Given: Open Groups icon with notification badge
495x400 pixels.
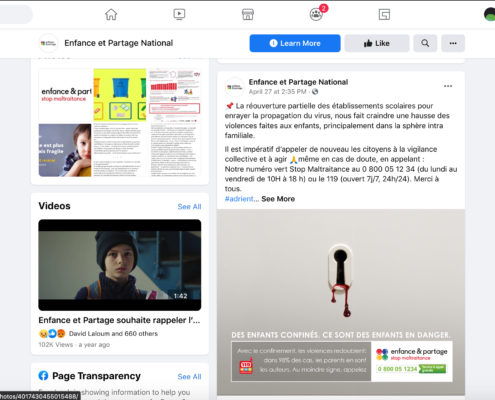Looking at the screenshot, I should 317,14.
